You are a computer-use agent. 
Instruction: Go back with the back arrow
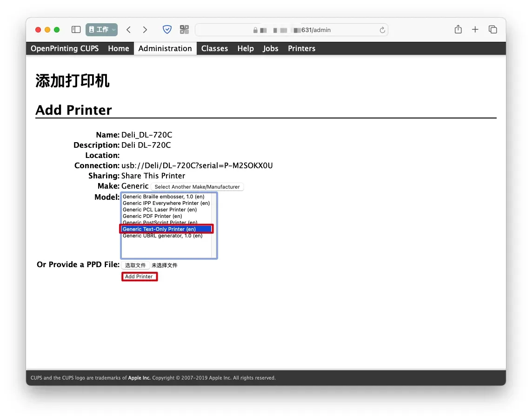(129, 30)
